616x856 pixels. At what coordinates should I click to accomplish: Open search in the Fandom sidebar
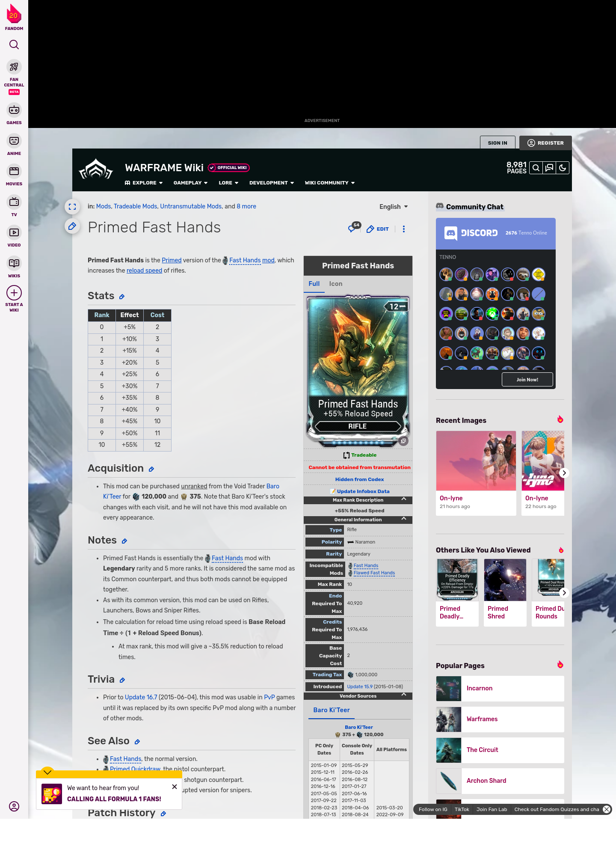coord(14,45)
